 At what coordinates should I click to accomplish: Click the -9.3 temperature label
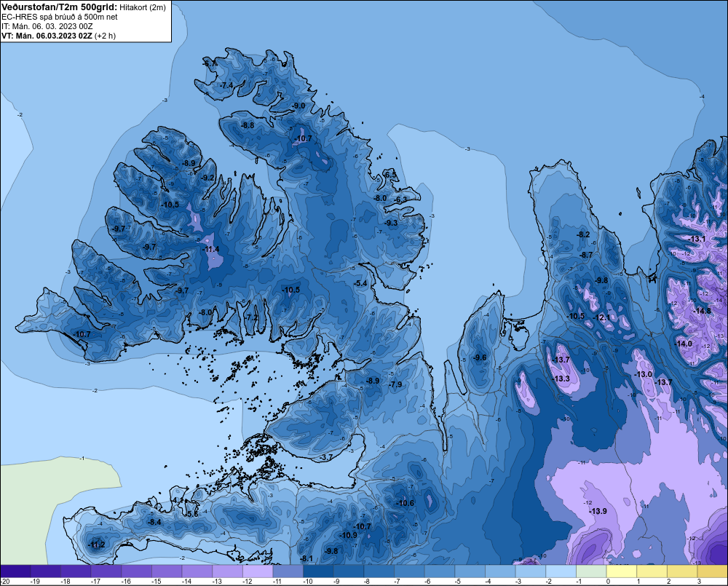click(x=392, y=223)
